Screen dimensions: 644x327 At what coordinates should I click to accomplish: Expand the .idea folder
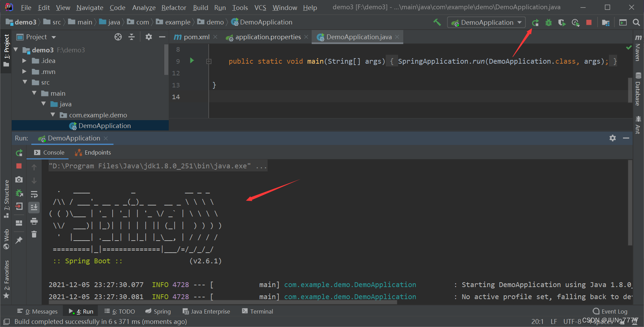[24, 61]
